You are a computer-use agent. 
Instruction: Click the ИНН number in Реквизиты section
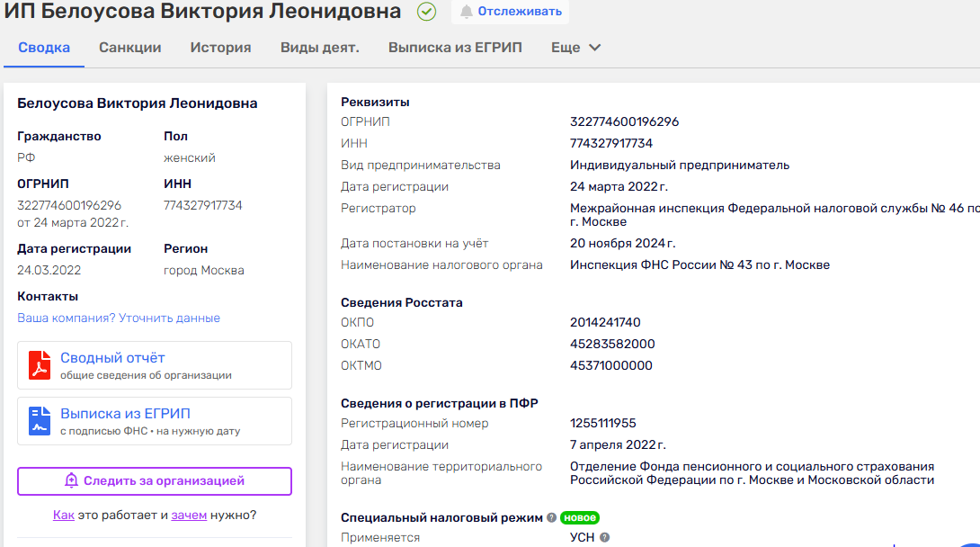[611, 143]
